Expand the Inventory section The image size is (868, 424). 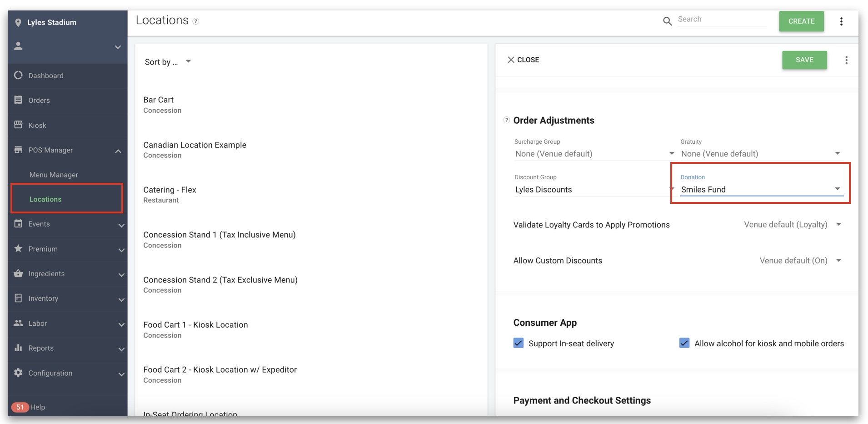[121, 300]
